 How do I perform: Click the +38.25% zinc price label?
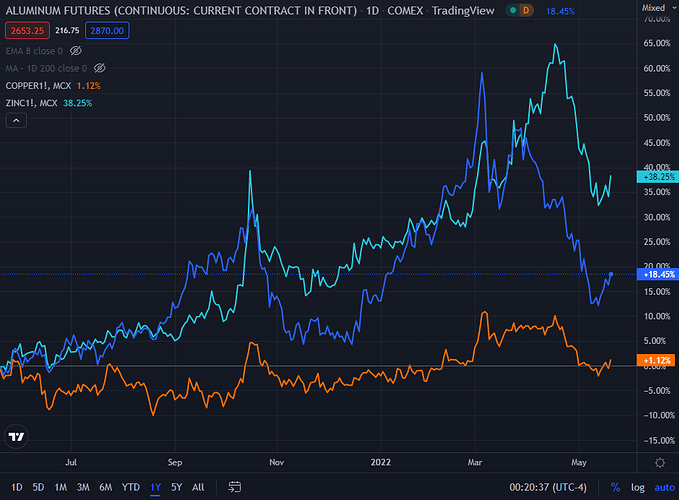click(656, 177)
